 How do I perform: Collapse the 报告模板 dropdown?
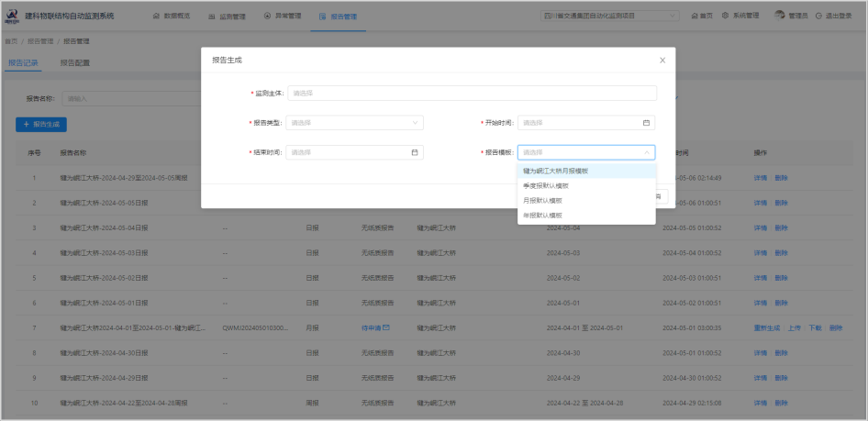click(x=587, y=152)
